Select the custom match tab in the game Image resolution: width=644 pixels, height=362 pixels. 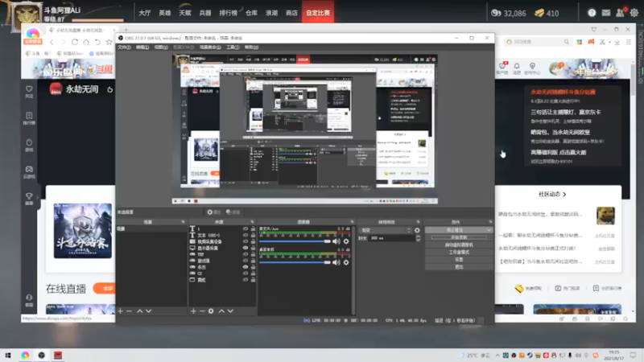pos(318,13)
